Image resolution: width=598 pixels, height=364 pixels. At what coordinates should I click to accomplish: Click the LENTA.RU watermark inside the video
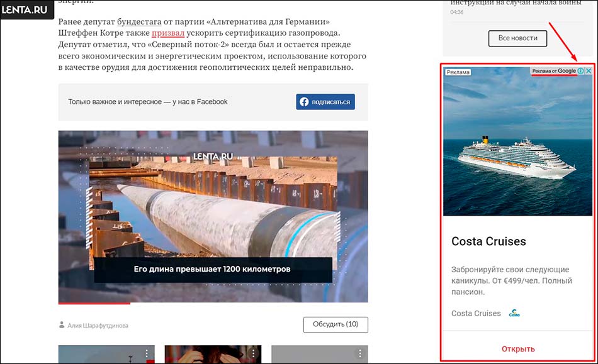(x=213, y=156)
